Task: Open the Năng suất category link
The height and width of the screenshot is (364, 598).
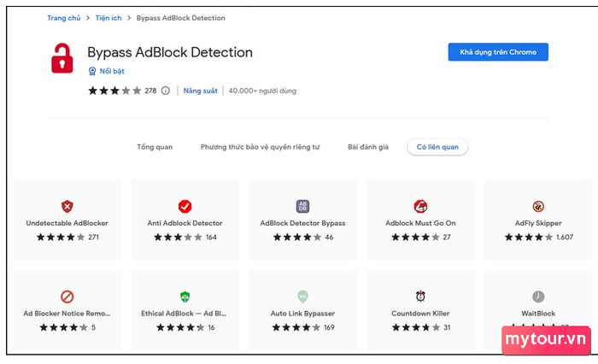Action: click(200, 91)
